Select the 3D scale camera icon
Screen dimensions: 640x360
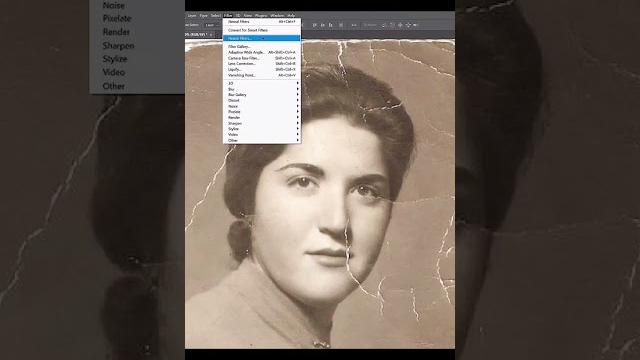[416, 25]
